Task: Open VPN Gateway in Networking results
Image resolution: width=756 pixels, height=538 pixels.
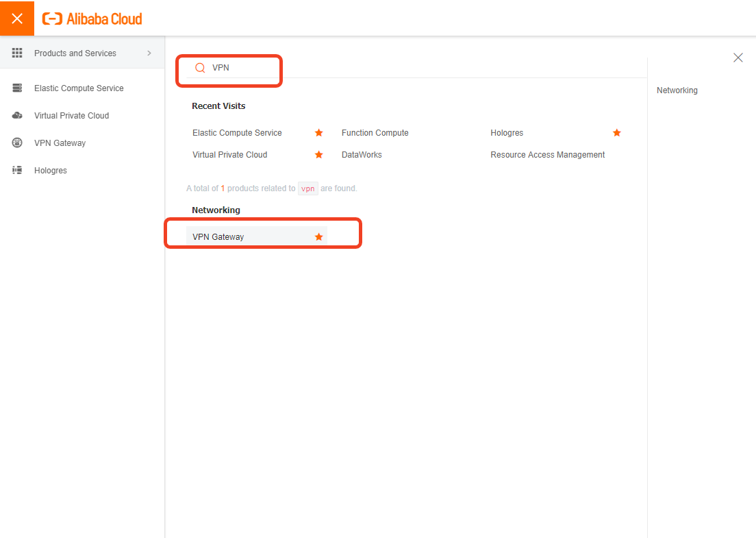Action: pos(218,237)
